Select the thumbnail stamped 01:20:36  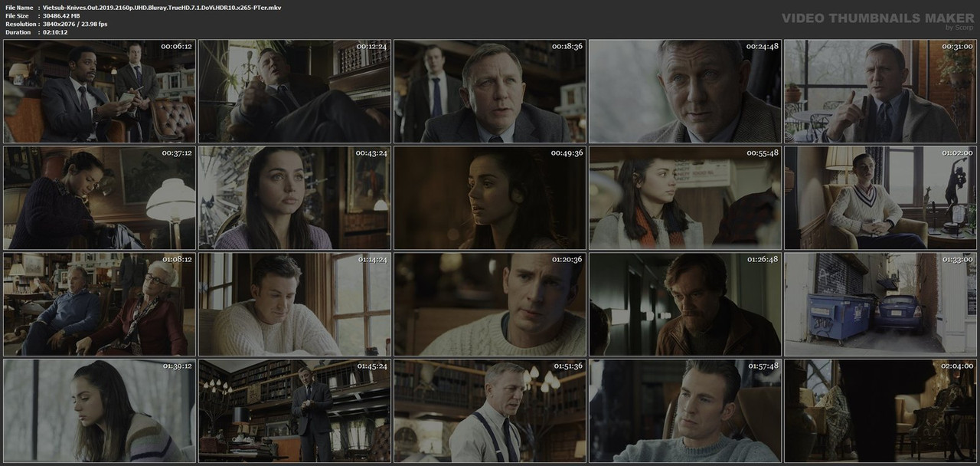[490, 304]
